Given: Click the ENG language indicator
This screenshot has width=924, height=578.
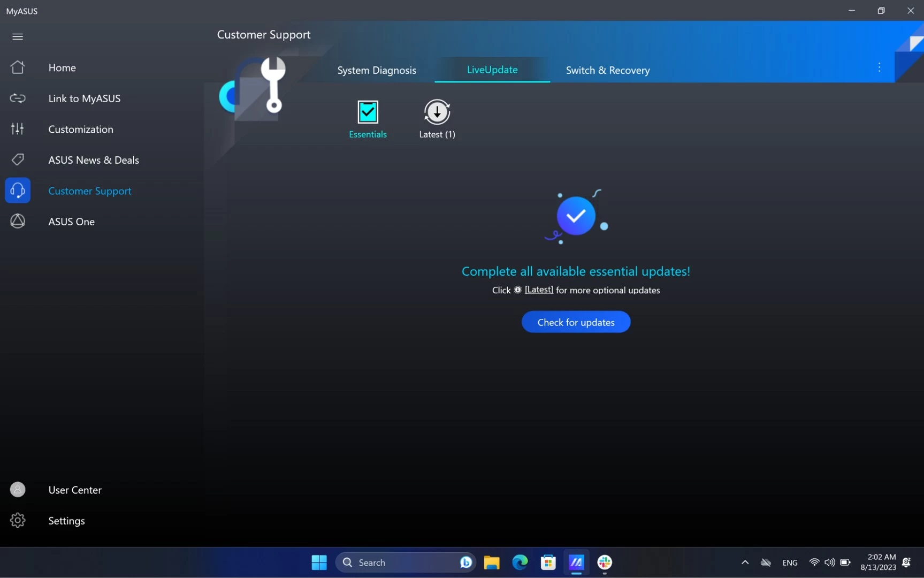Looking at the screenshot, I should pos(790,562).
